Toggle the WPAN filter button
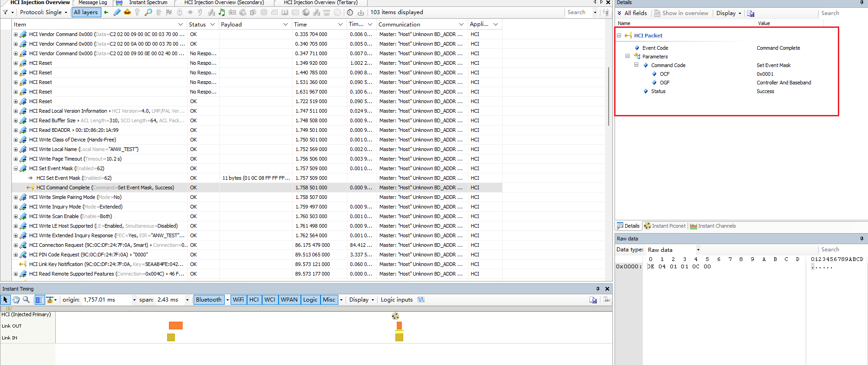The image size is (868, 365). pos(289,300)
